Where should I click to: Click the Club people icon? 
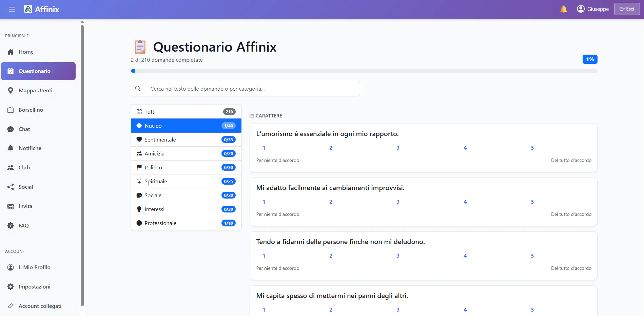(11, 168)
